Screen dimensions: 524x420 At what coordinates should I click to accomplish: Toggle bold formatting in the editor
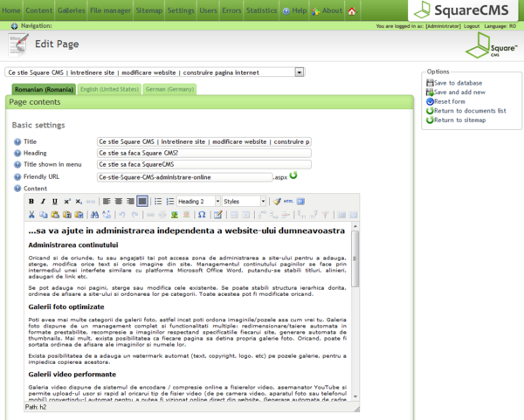click(32, 202)
